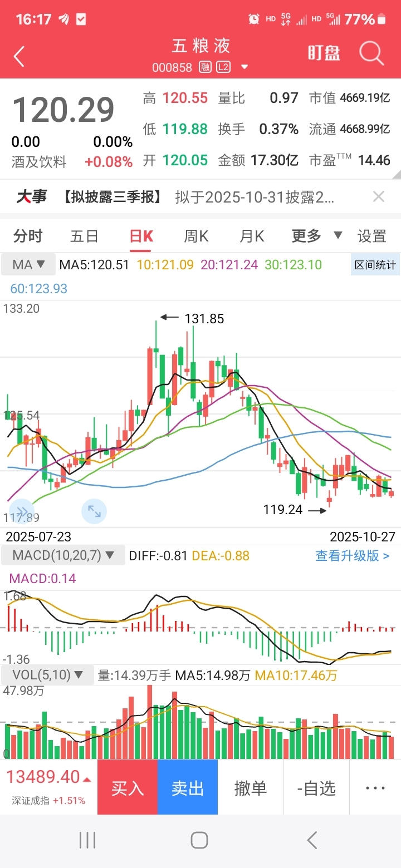This screenshot has width=401, height=868.
Task: Open the MACD(10,20,7) indicator dropdown
Action: pyautogui.click(x=63, y=555)
